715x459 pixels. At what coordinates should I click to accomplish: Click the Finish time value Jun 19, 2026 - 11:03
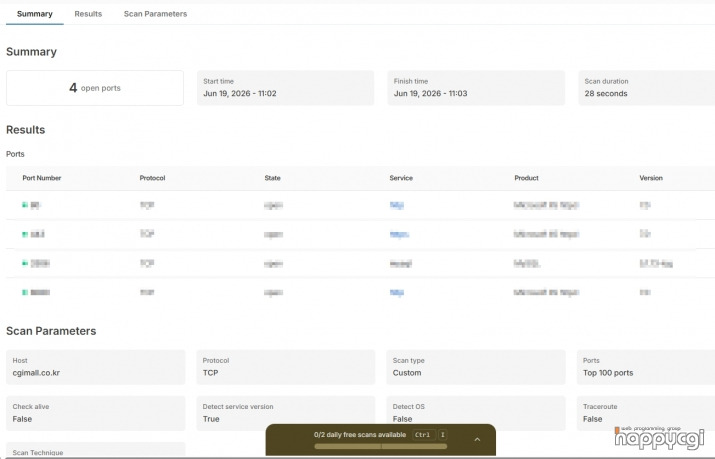tap(430, 93)
